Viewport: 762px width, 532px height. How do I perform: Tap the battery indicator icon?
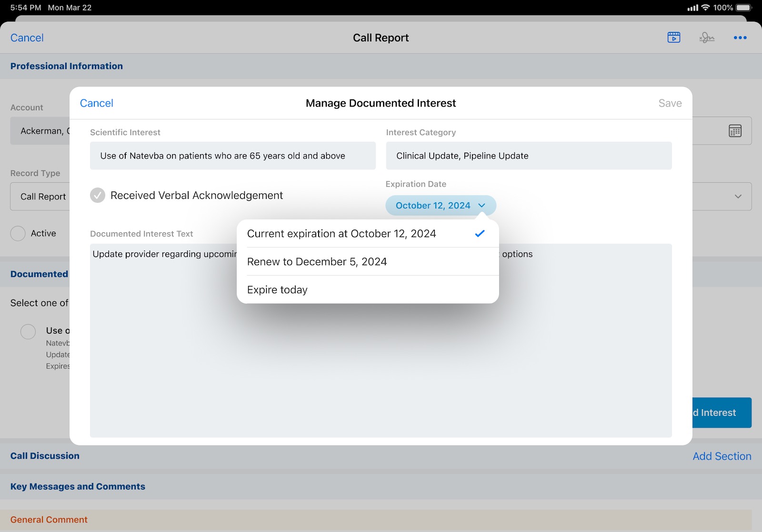click(x=743, y=8)
